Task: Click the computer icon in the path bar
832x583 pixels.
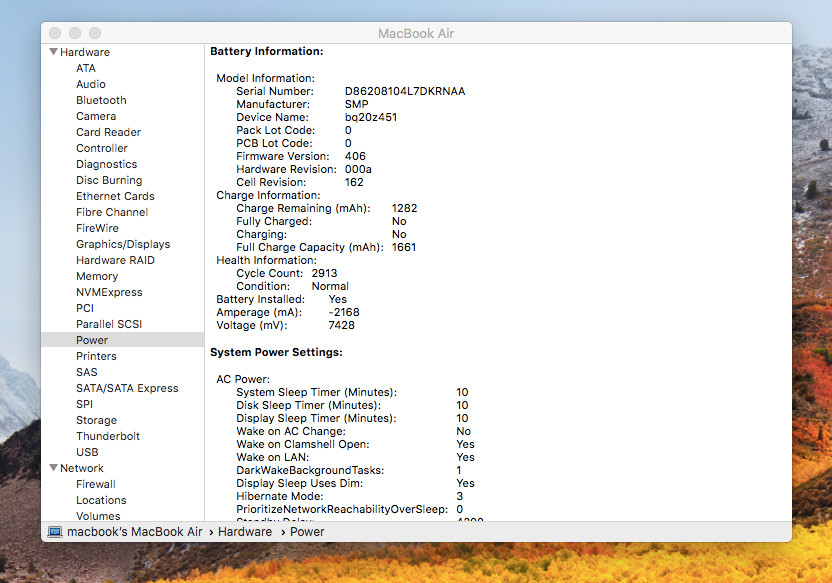Action: click(56, 532)
